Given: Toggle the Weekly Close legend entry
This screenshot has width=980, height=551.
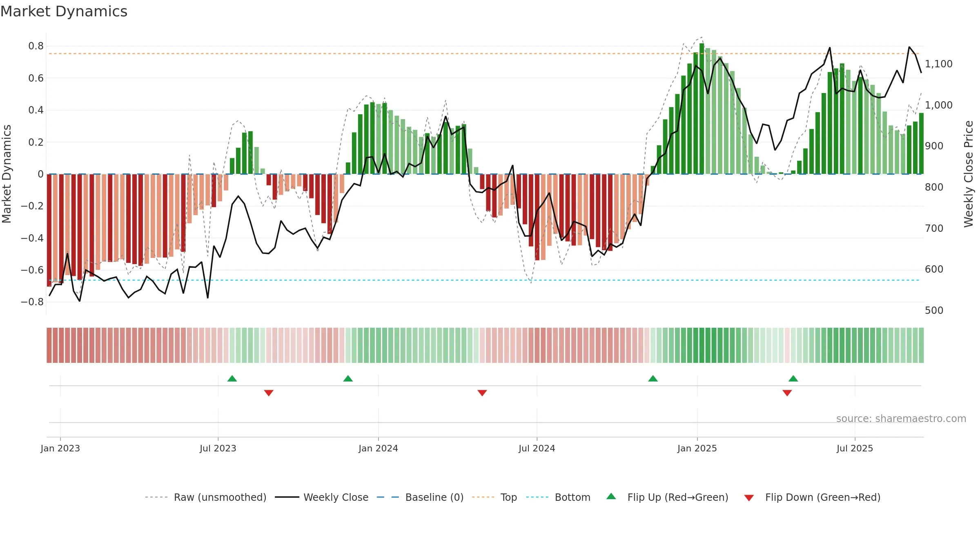Looking at the screenshot, I should [322, 497].
